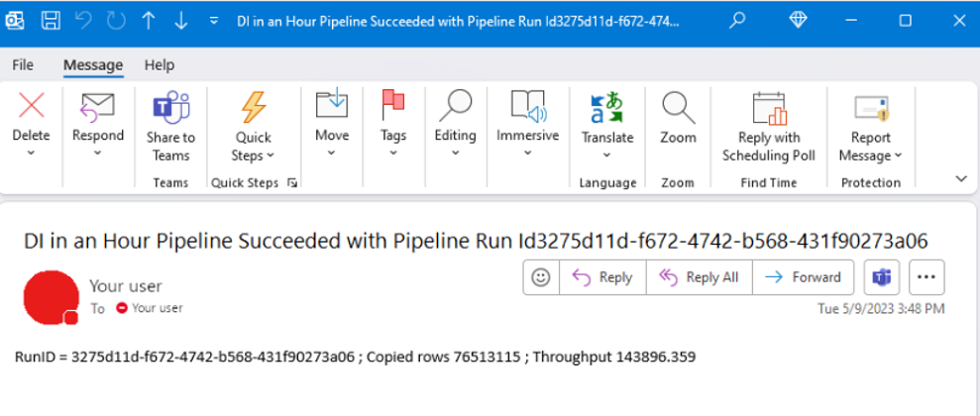
Task: Switch to the Help tab
Action: tap(160, 65)
